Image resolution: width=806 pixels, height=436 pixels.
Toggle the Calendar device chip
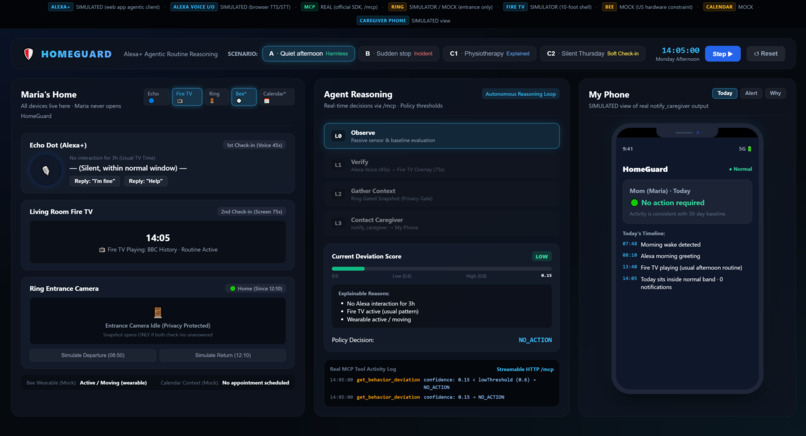tap(277, 97)
